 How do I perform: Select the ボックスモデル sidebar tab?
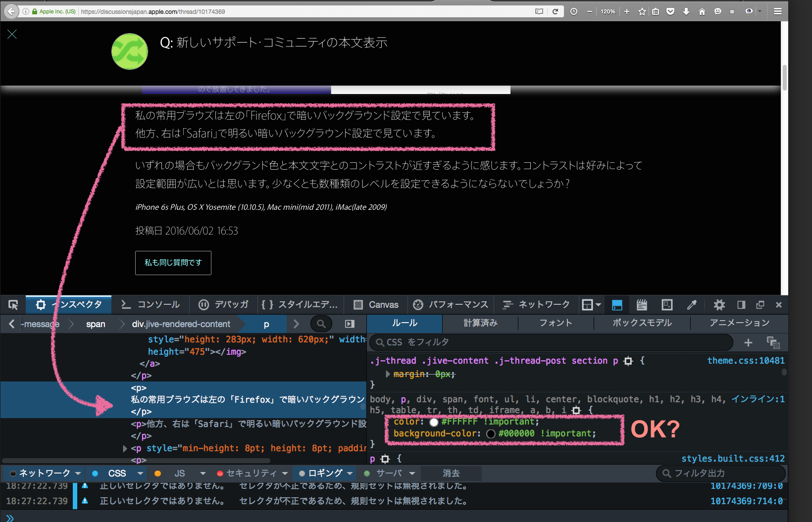(642, 323)
